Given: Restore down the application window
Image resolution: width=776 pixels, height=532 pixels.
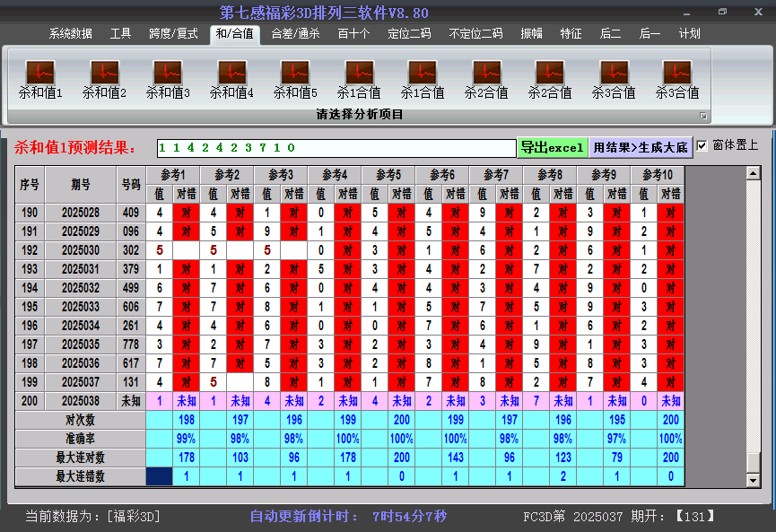Looking at the screenshot, I should [x=722, y=12].
